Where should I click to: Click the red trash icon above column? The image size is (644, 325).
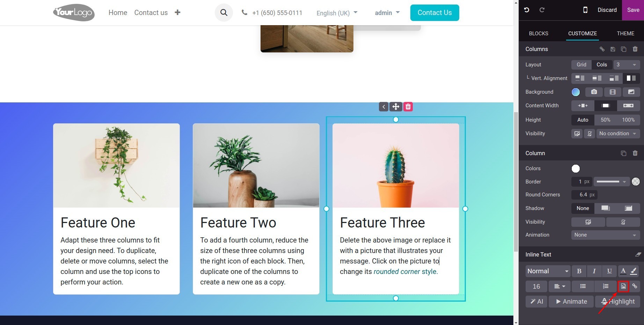(408, 107)
